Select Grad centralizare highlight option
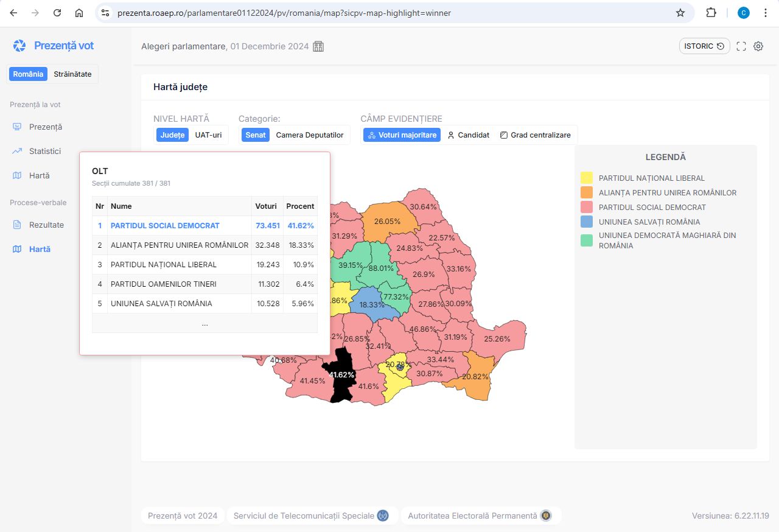The width and height of the screenshot is (779, 532). click(535, 135)
